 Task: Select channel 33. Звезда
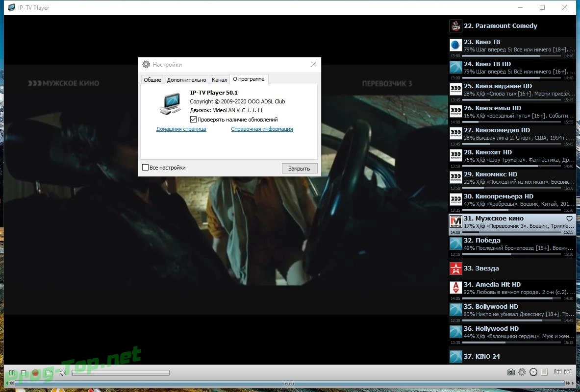(512, 269)
